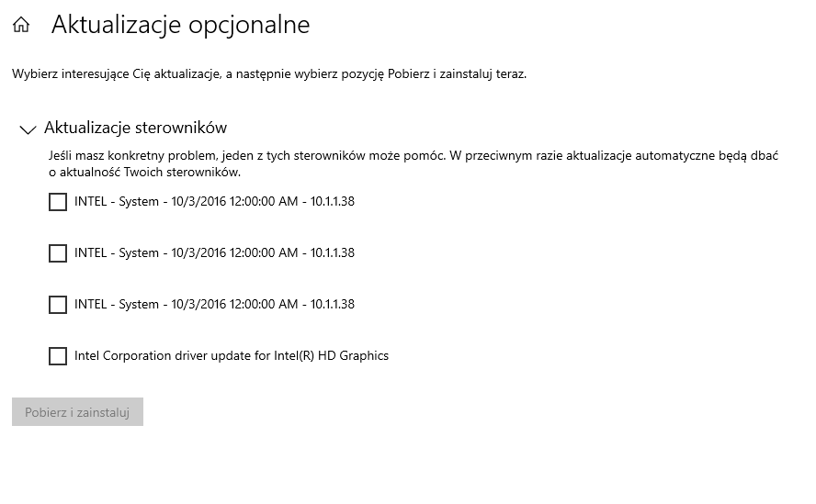Click the Wybierz interesujące Cię aktualizacje instruction text

point(269,73)
